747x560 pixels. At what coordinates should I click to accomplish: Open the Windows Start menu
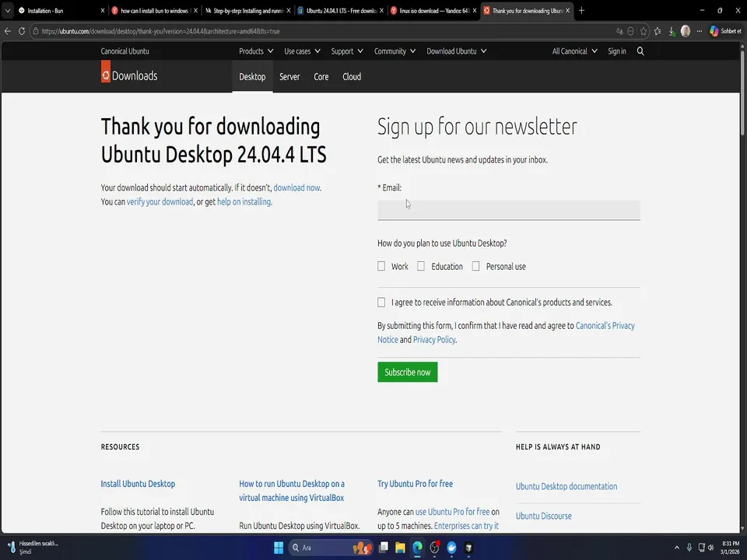point(279,548)
